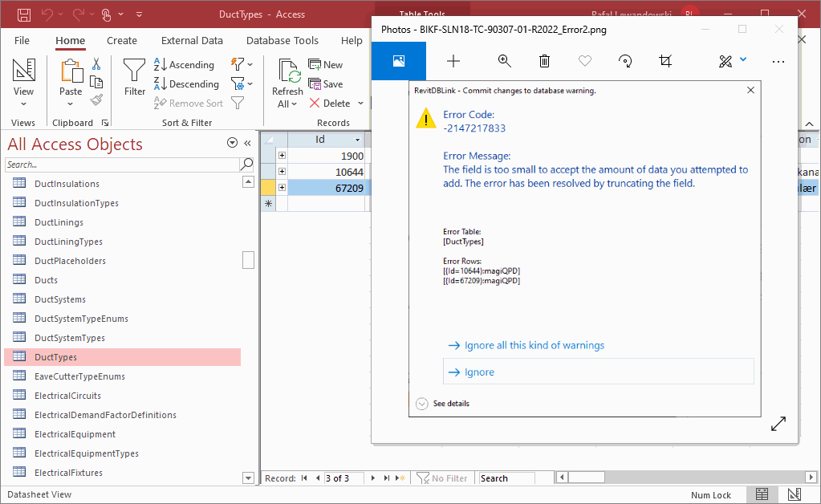
Task: Click the navigation Search magnifier icon
Action: [246, 165]
